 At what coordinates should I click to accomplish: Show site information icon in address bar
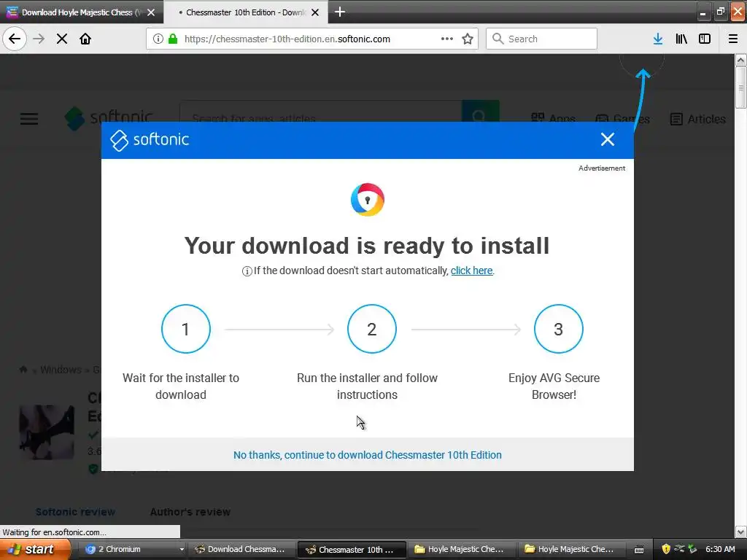(158, 39)
